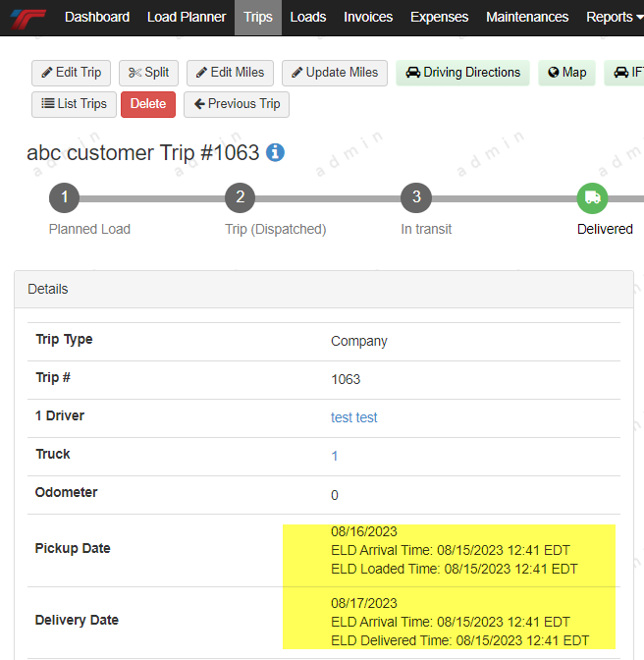The width and height of the screenshot is (644, 660).
Task: Go to the Load Planner tab
Action: [x=187, y=18]
